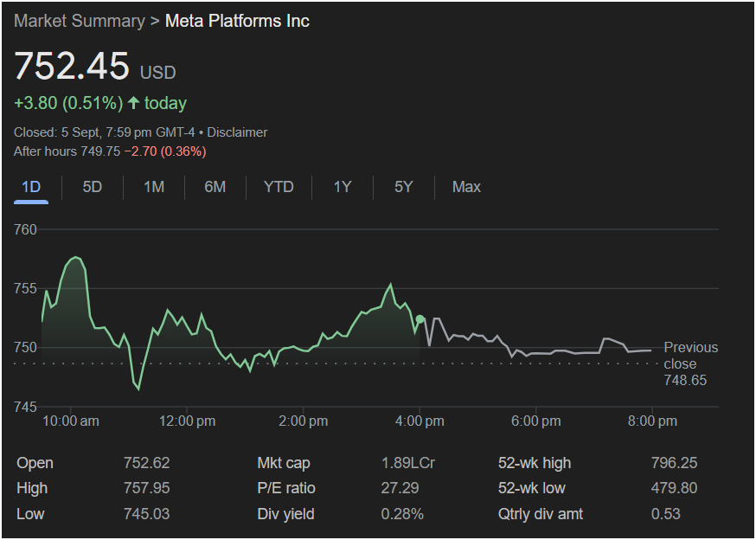756x540 pixels.
Task: Click the 52-wk high label
Action: pyautogui.click(x=535, y=463)
